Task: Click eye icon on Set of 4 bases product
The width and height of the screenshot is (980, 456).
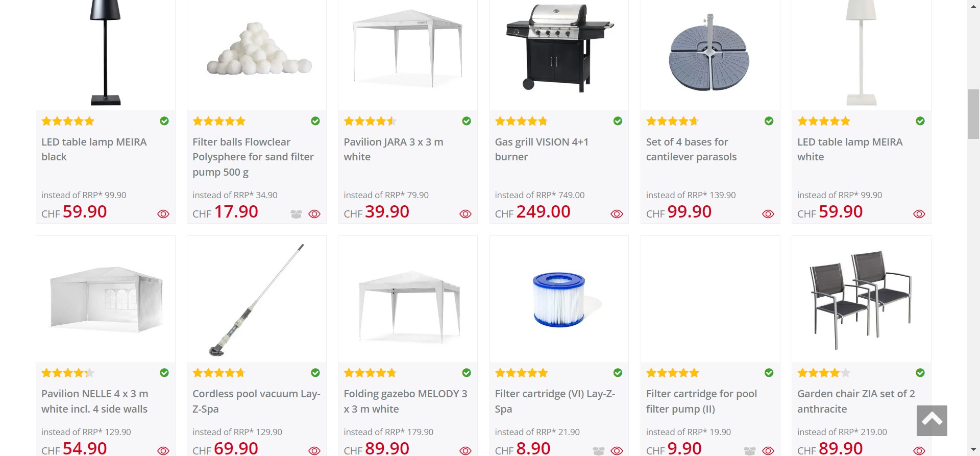Action: pyautogui.click(x=768, y=214)
